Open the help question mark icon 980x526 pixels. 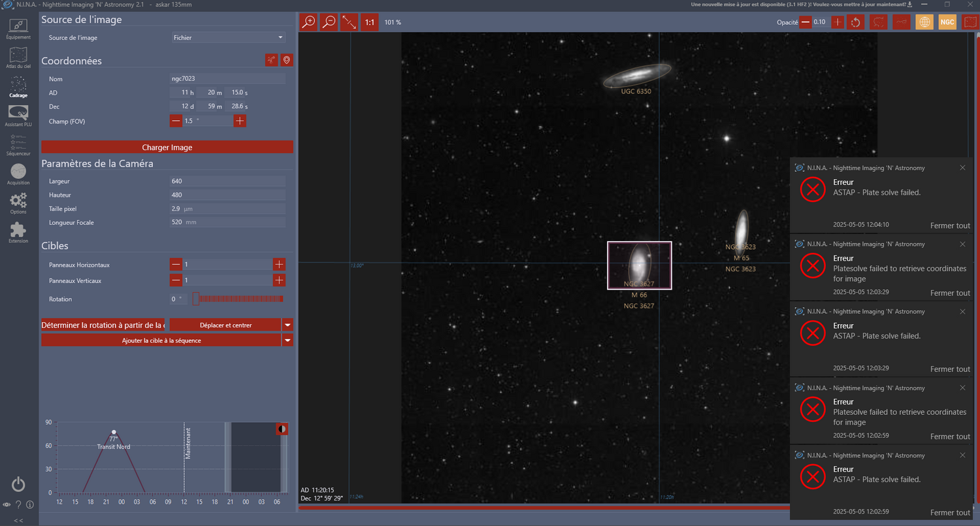pyautogui.click(x=18, y=504)
